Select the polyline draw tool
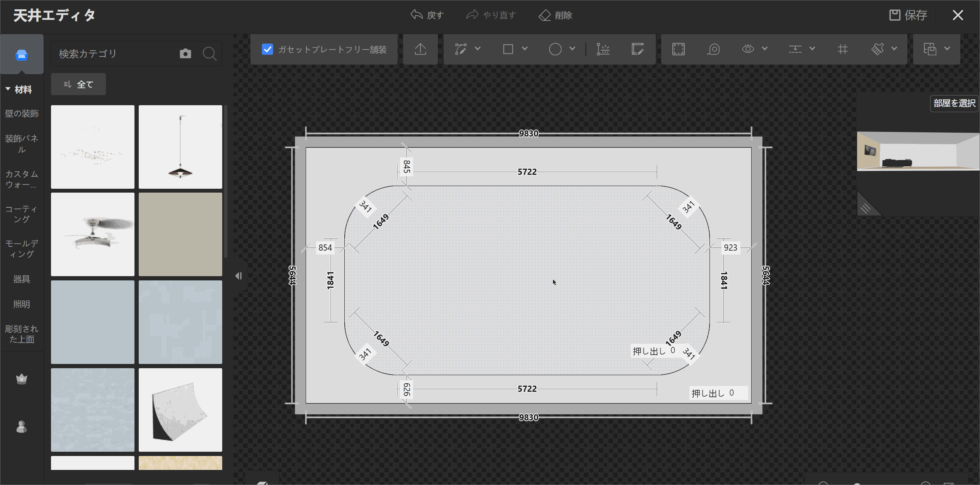 [x=461, y=49]
